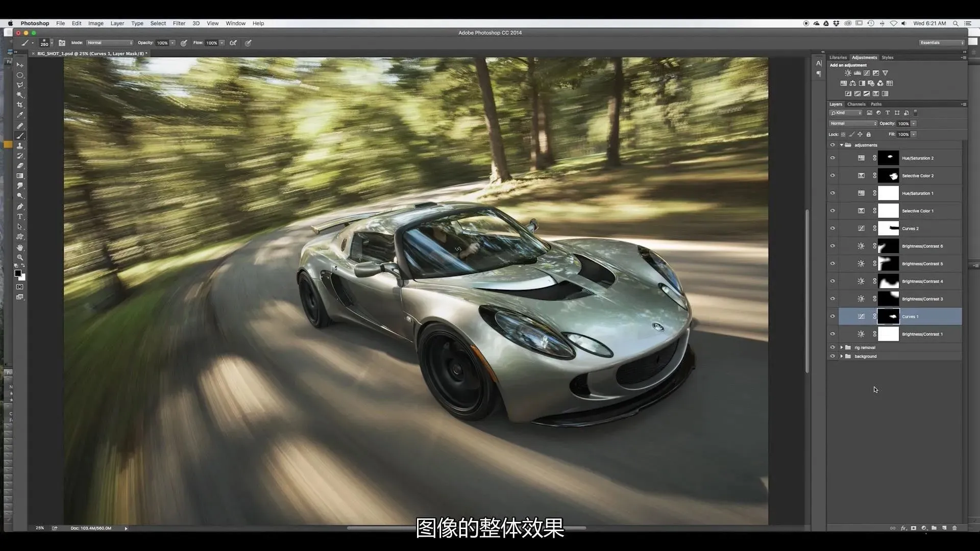Screen dimensions: 980x551
Task: Click the Curves 2 layer mask thumbnail
Action: (888, 229)
